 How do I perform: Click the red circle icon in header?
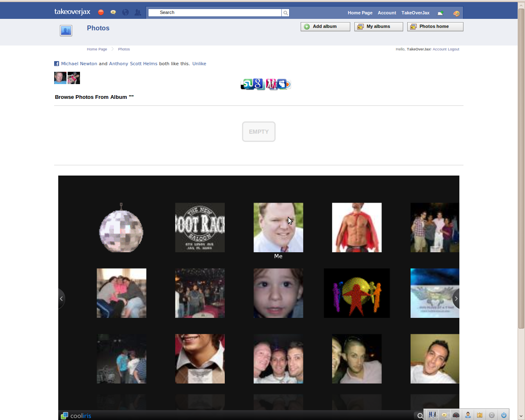101,12
